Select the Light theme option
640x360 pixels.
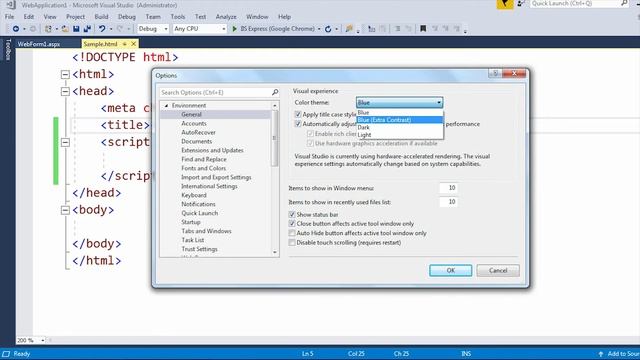400,135
